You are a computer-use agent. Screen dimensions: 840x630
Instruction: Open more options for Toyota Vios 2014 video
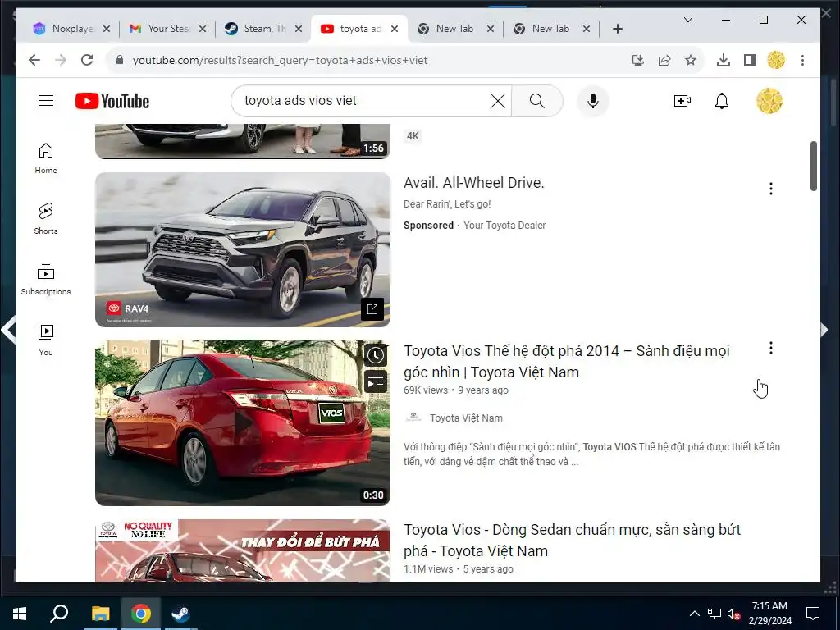(771, 348)
